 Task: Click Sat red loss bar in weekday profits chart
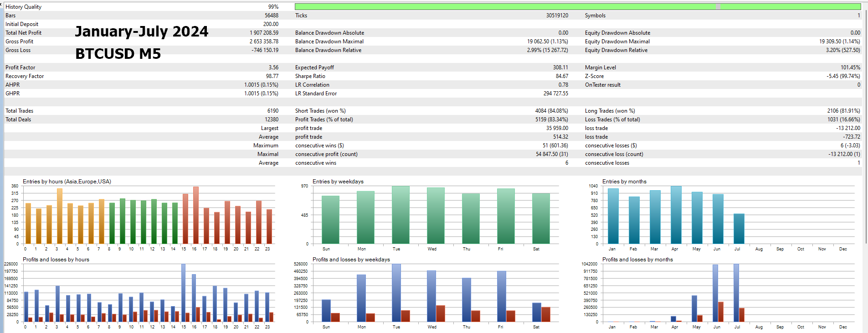coord(545,314)
